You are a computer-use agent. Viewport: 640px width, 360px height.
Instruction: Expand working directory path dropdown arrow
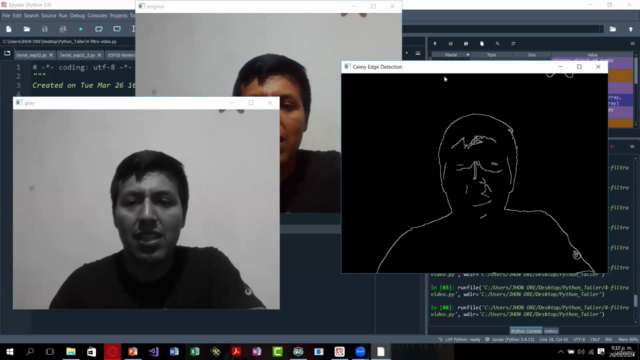coord(601,29)
